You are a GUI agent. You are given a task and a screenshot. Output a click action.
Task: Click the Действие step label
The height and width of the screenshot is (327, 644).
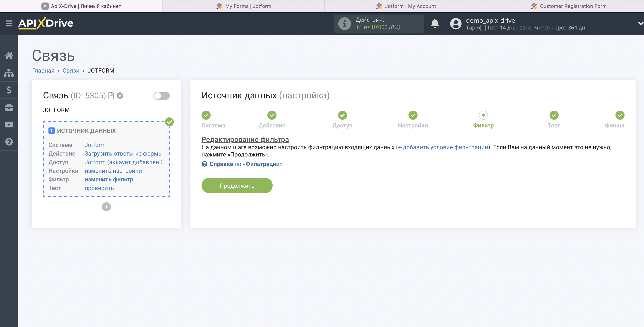tap(272, 125)
